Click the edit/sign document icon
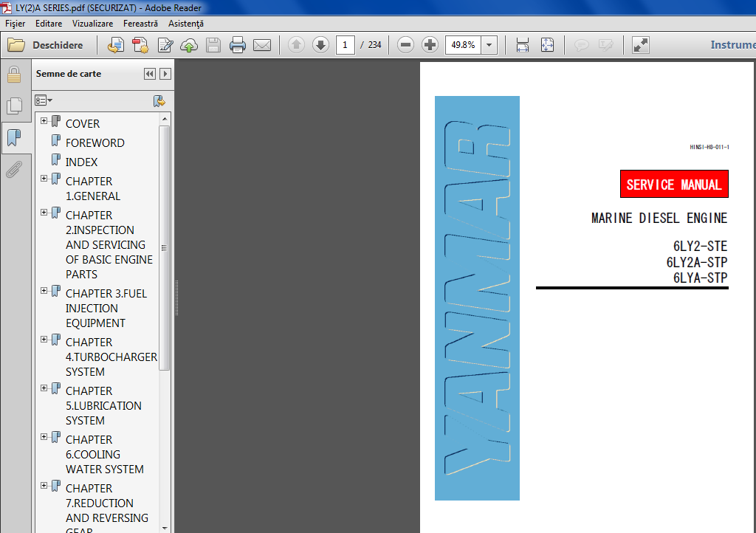This screenshot has height=533, width=756. tap(165, 45)
